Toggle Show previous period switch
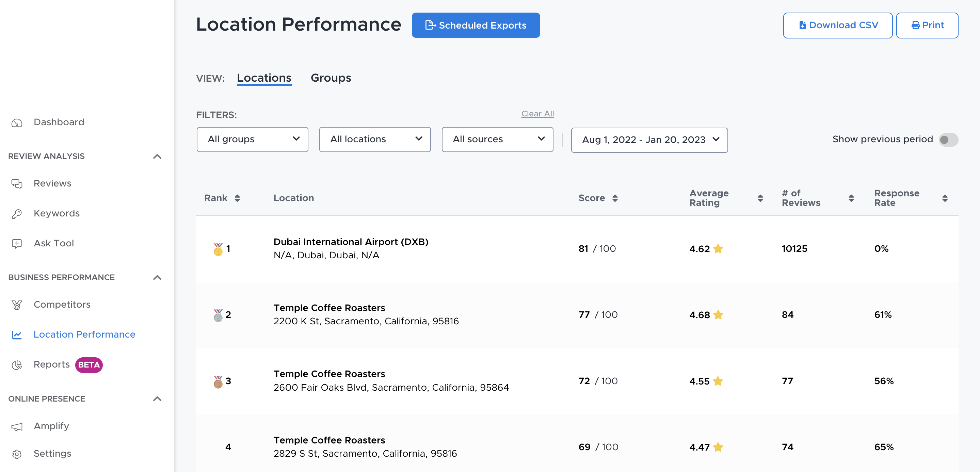The height and width of the screenshot is (472, 980). (x=948, y=140)
